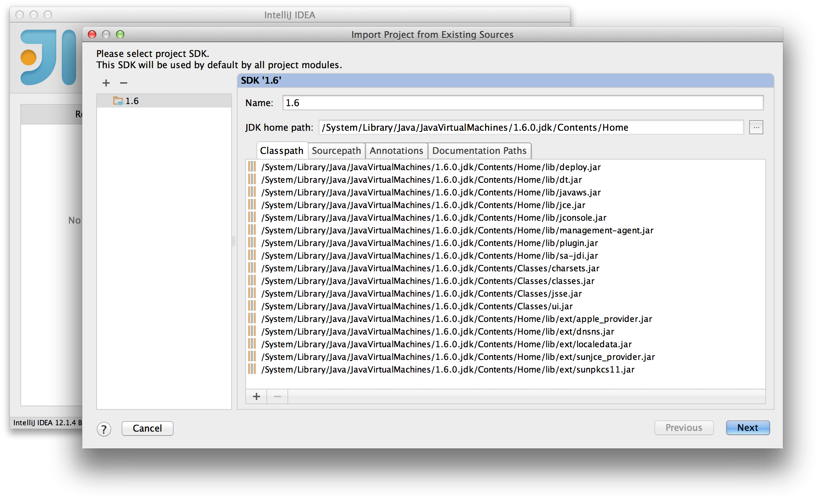Select the Classpath tab
The height and width of the screenshot is (504, 823).
(281, 151)
